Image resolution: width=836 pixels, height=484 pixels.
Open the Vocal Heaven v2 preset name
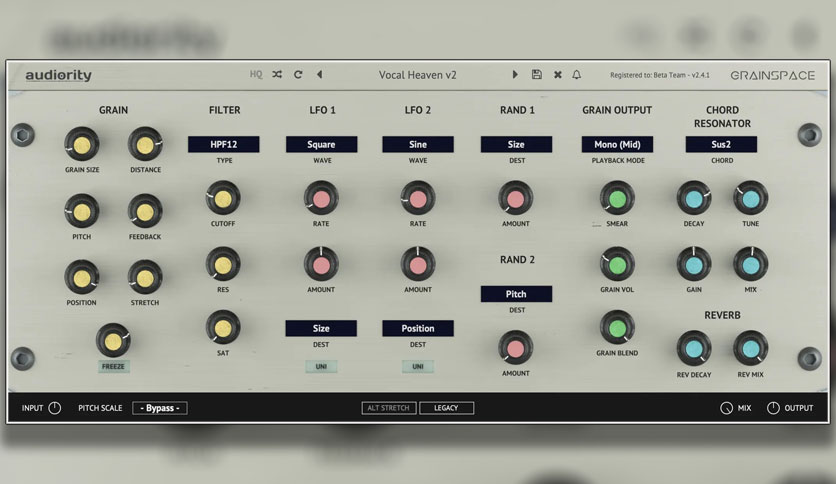[417, 75]
